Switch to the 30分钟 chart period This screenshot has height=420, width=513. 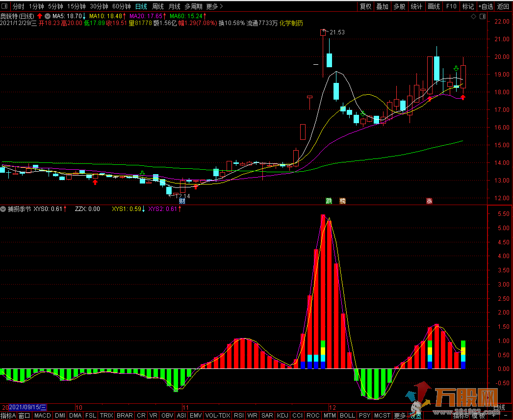click(x=99, y=6)
